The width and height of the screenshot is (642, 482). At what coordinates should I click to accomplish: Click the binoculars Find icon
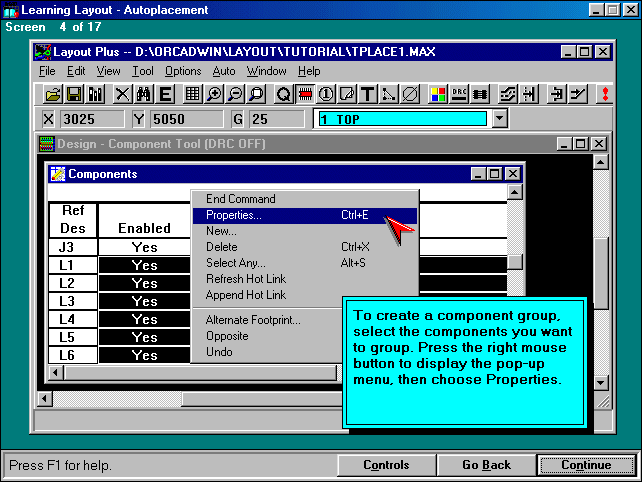pos(143,94)
